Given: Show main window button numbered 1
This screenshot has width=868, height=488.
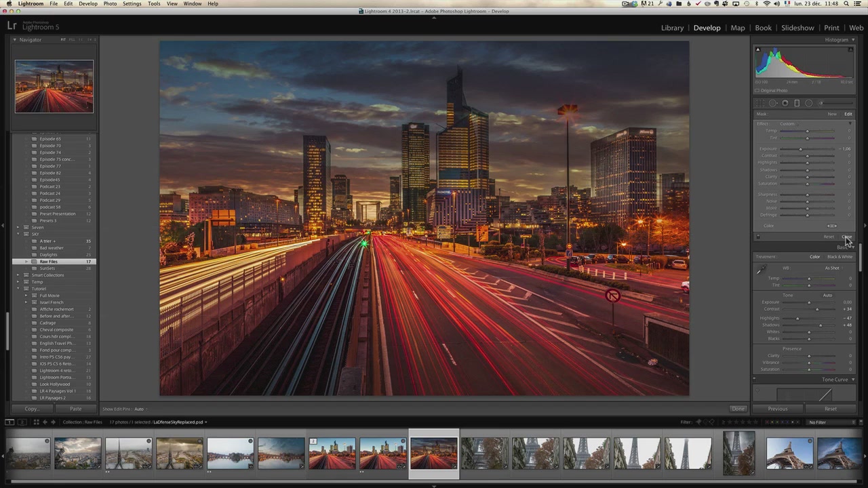Looking at the screenshot, I should (9, 422).
